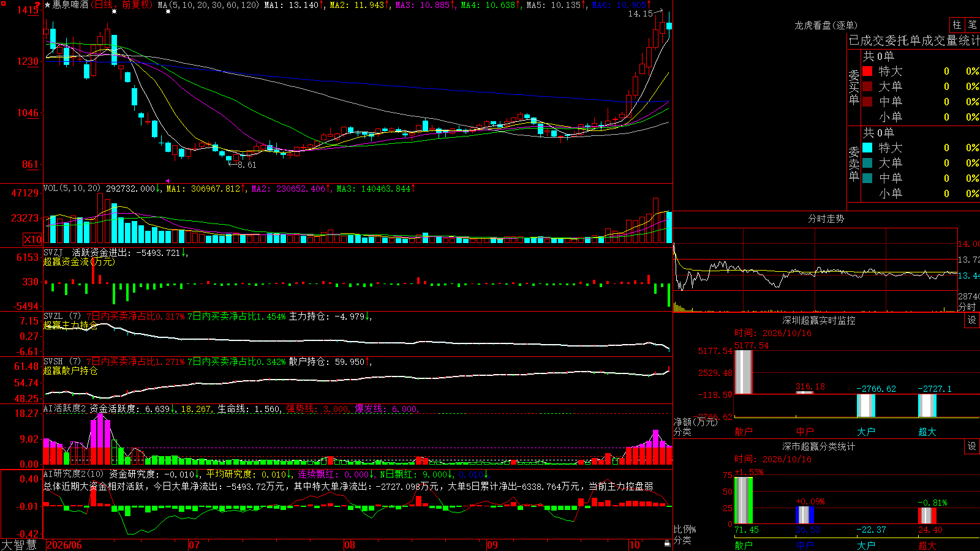The width and height of the screenshot is (980, 551).
Task: Click the AI活跃度2 indicator label
Action: (x=65, y=408)
